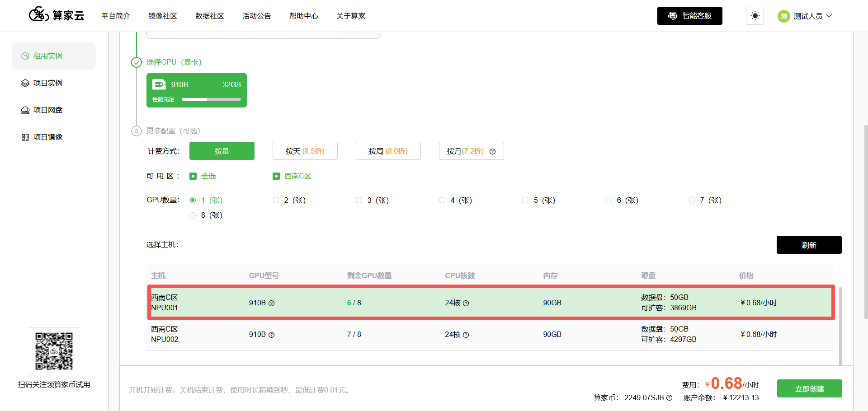
Task: Click info icon next to 910B in NPU001 row
Action: click(272, 304)
